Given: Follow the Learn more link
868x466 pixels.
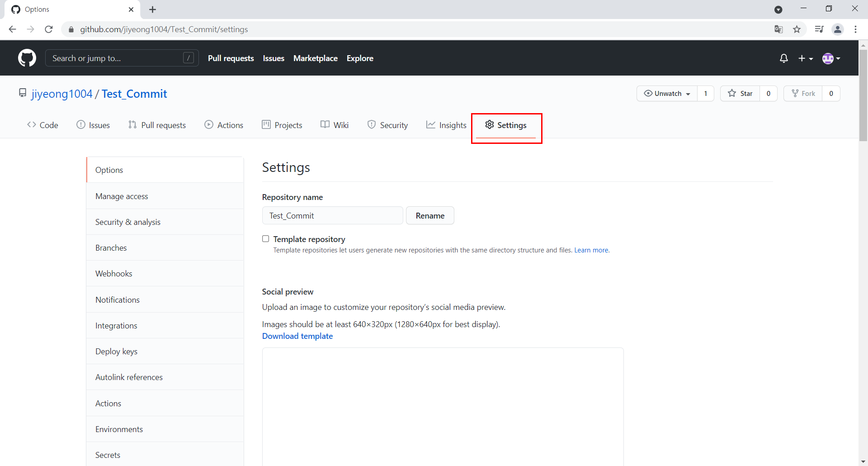Looking at the screenshot, I should [x=591, y=250].
